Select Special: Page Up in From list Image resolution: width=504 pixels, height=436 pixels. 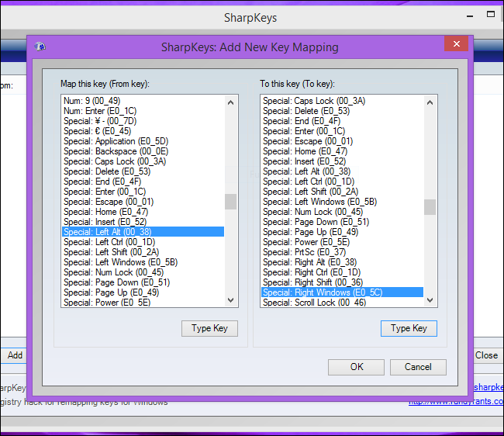click(x=143, y=292)
